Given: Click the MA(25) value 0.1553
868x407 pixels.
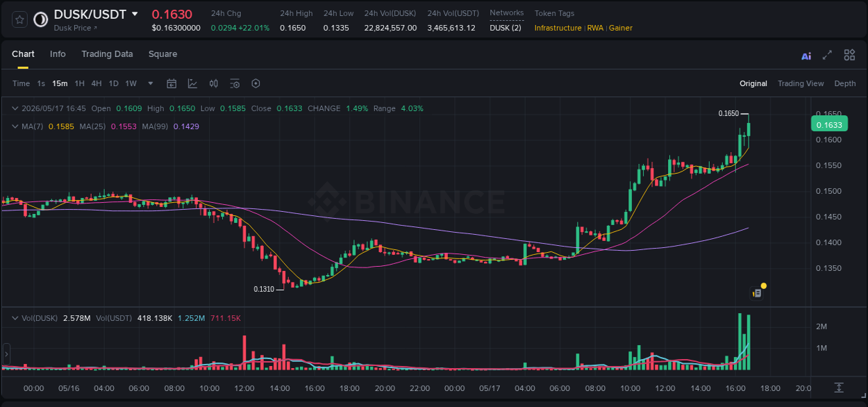Looking at the screenshot, I should [x=124, y=126].
